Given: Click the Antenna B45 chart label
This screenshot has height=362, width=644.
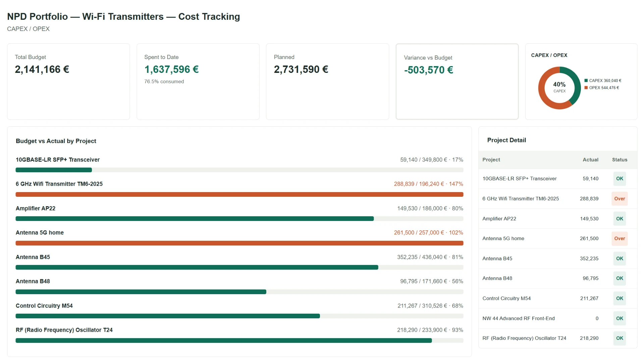Looking at the screenshot, I should 33,257.
